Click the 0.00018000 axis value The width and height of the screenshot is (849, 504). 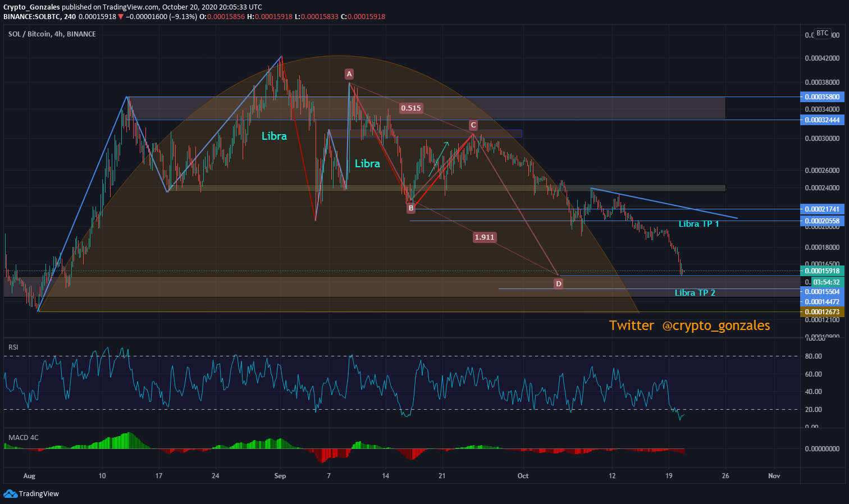[x=822, y=248]
